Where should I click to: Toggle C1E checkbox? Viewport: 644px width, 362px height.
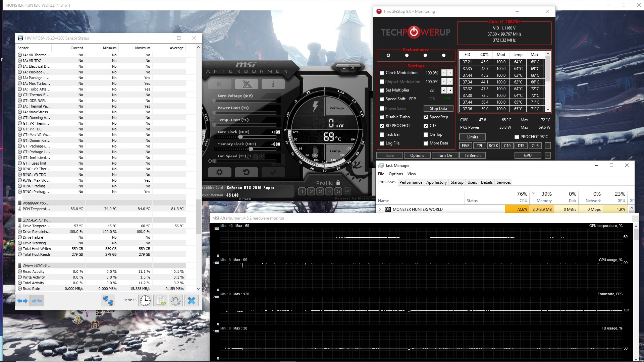coord(426,126)
